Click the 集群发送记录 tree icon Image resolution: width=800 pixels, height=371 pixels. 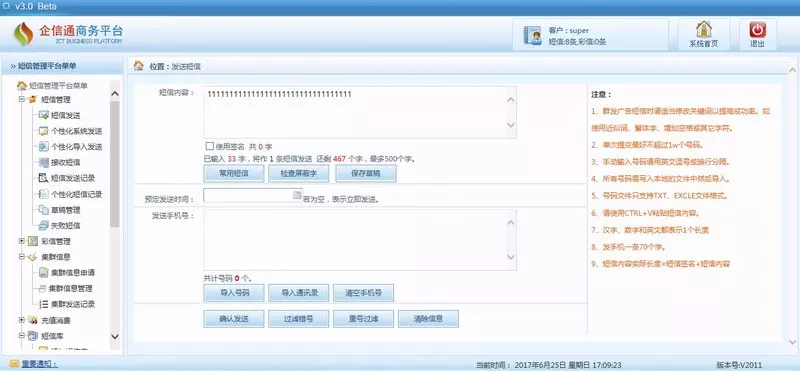click(x=43, y=304)
